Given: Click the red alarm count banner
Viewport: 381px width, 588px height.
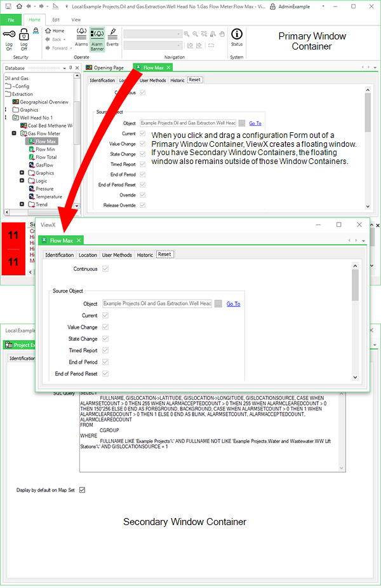Looking at the screenshot, I should pos(13,248).
